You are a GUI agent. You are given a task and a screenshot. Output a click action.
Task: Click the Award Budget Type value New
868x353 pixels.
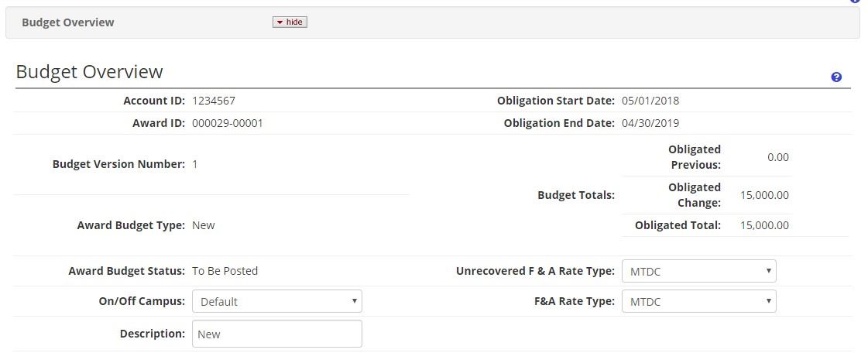[204, 225]
